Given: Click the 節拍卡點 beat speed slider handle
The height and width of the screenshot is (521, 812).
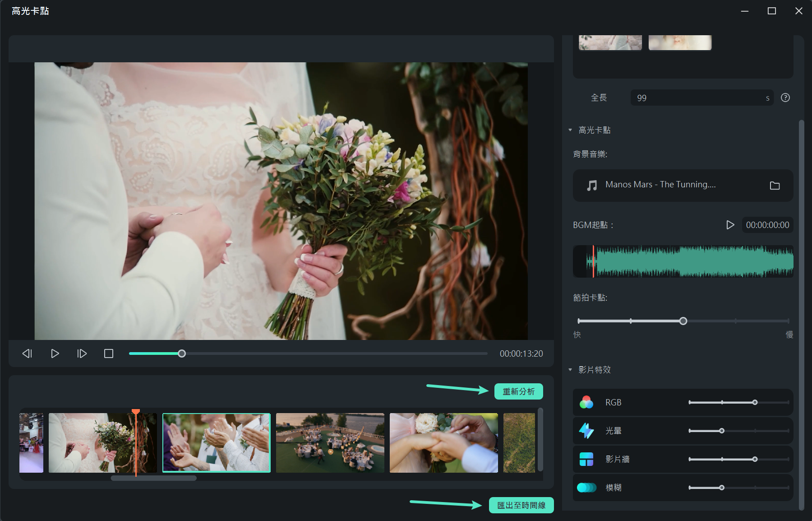Looking at the screenshot, I should click(x=683, y=321).
